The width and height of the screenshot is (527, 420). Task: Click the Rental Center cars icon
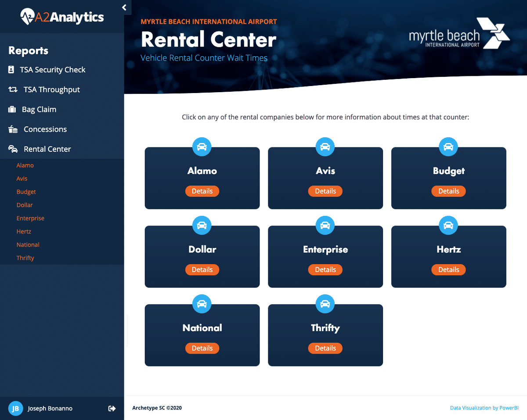coord(13,149)
